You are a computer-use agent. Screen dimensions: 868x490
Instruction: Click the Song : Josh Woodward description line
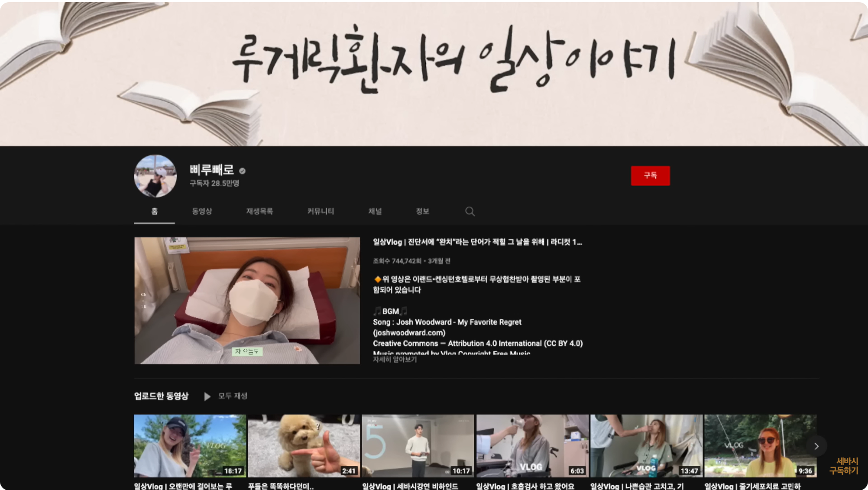tap(447, 322)
